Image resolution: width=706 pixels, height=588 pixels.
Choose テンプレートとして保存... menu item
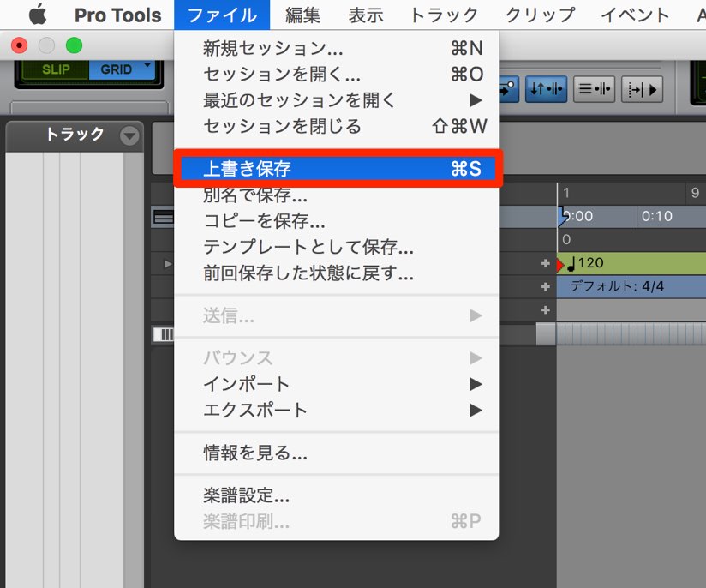click(x=337, y=247)
